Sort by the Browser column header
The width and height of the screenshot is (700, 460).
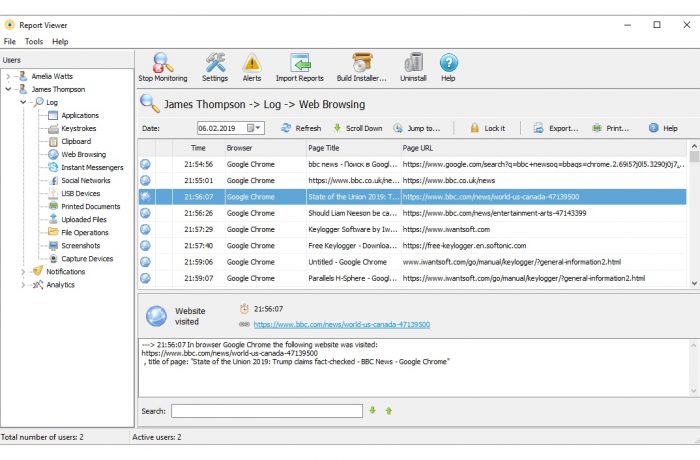266,148
